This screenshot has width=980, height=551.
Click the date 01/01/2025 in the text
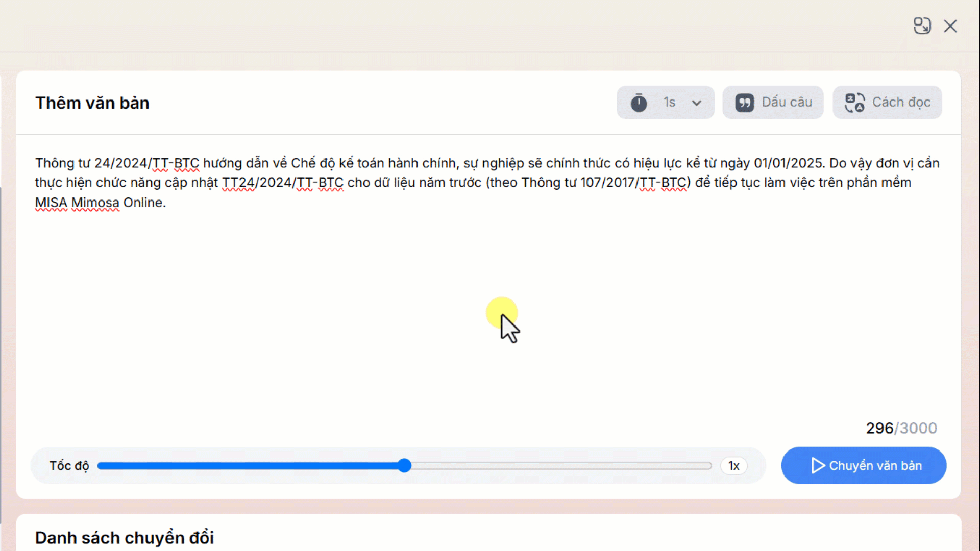click(789, 163)
